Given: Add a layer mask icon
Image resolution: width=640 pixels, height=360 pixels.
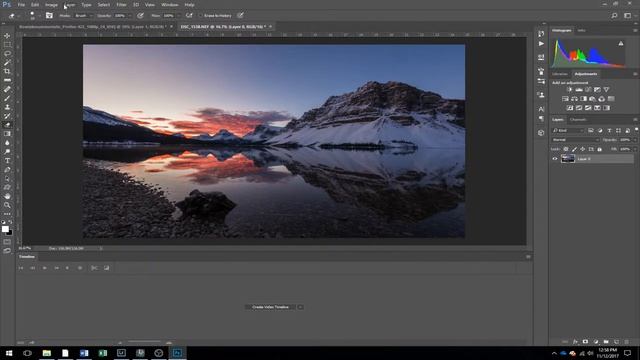Looking at the screenshot, I should tap(585, 342).
